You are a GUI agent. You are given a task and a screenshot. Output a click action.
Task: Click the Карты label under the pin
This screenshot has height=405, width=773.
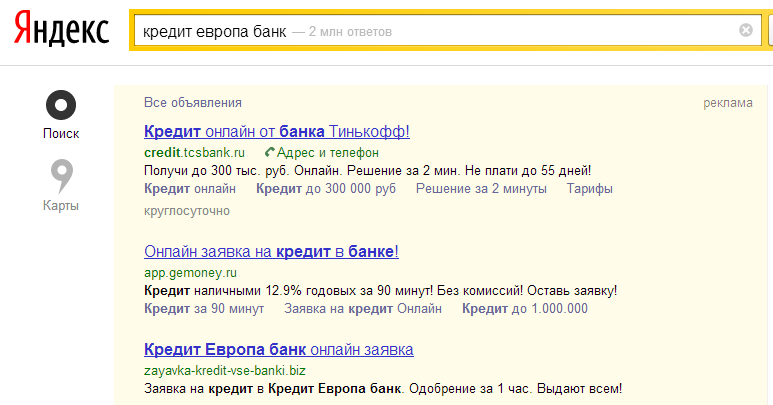(x=61, y=205)
